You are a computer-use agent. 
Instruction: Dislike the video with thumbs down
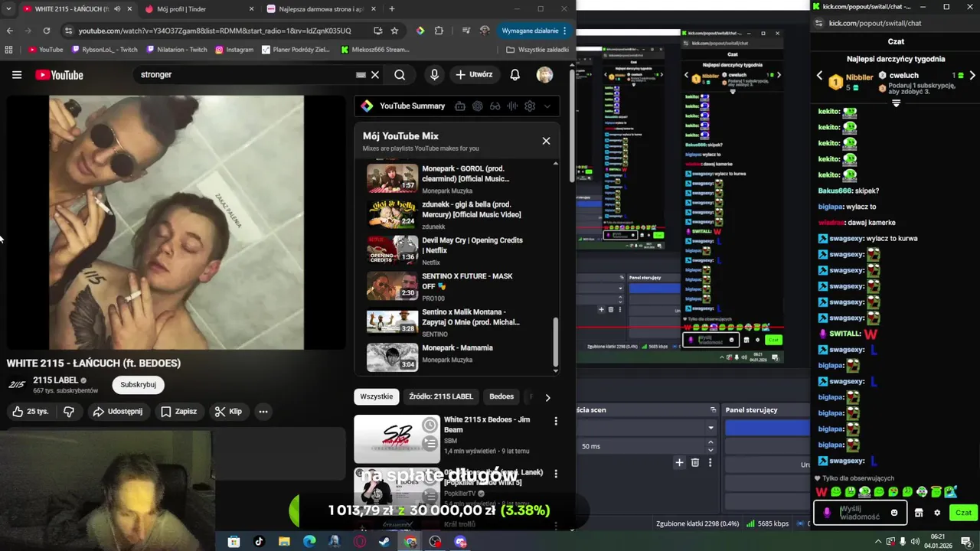[x=69, y=412]
